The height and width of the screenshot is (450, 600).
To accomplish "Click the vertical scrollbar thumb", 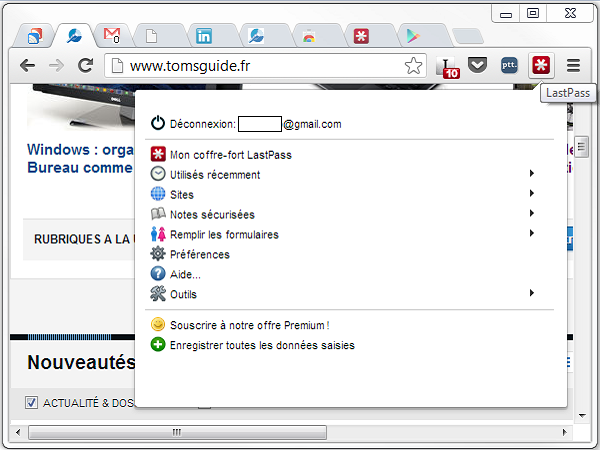I will click(x=581, y=147).
